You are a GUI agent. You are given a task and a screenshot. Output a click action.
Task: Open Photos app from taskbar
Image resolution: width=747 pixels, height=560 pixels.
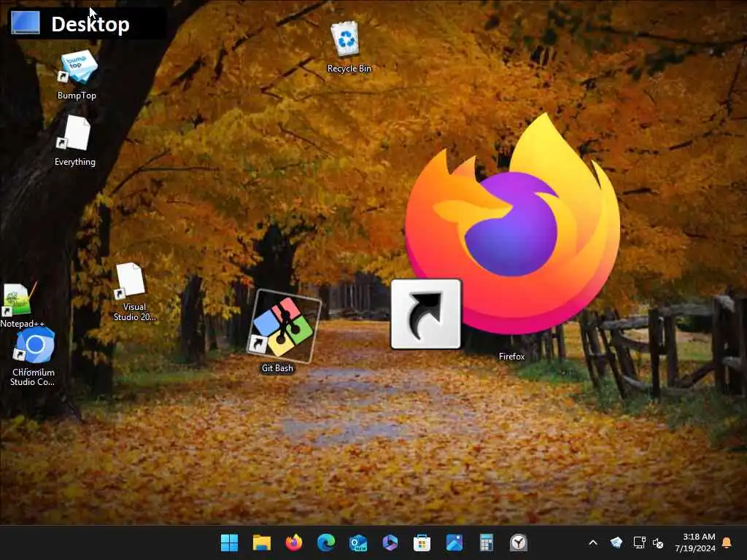[x=454, y=542]
